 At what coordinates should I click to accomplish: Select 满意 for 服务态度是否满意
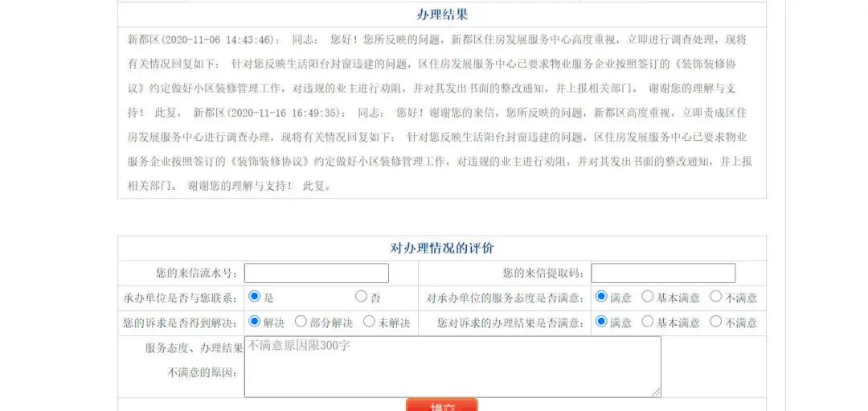pyautogui.click(x=601, y=297)
